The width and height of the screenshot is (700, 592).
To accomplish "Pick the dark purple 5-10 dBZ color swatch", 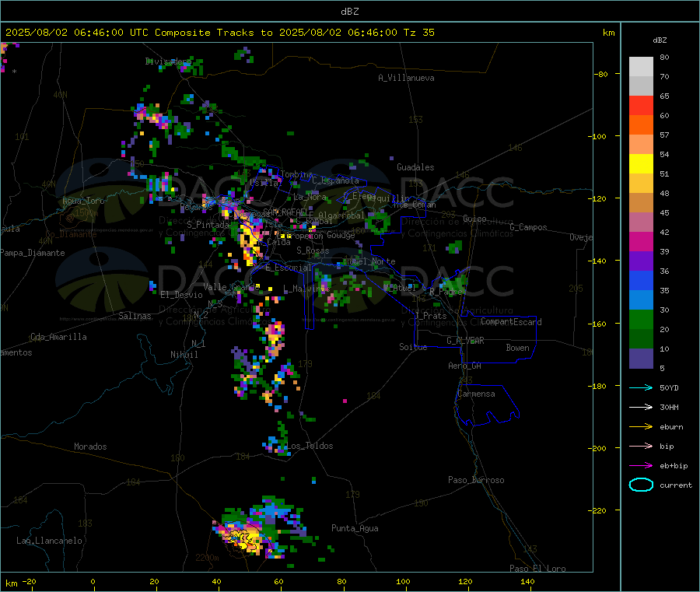I will click(x=641, y=359).
